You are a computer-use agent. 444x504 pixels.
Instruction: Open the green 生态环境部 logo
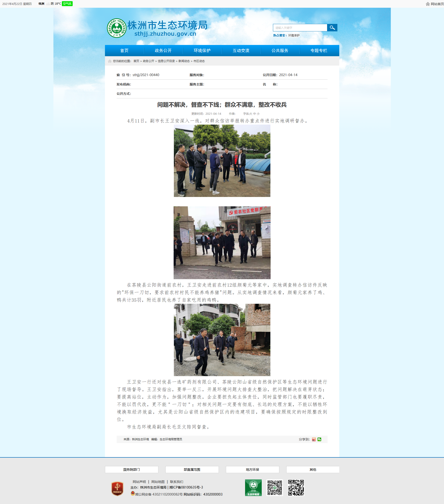tap(253, 488)
